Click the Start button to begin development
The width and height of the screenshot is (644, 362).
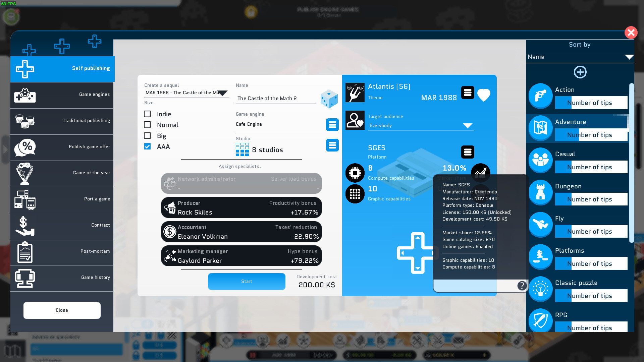(247, 281)
